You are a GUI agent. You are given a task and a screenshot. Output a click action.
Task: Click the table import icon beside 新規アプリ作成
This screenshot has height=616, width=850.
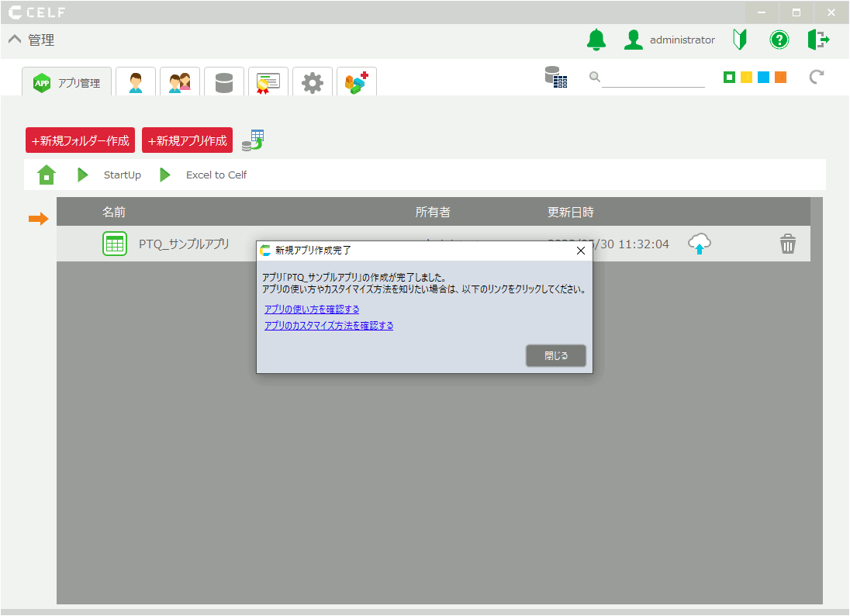(x=252, y=140)
